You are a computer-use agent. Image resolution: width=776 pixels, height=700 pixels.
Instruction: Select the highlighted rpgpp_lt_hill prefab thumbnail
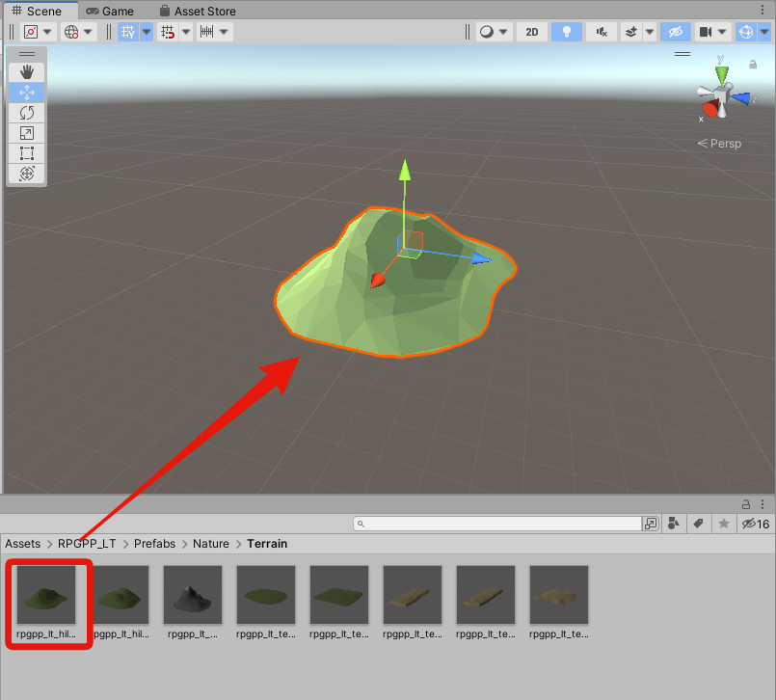tap(48, 594)
